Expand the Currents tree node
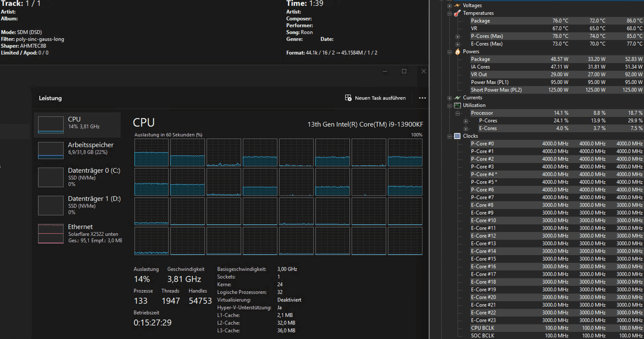 [x=450, y=98]
